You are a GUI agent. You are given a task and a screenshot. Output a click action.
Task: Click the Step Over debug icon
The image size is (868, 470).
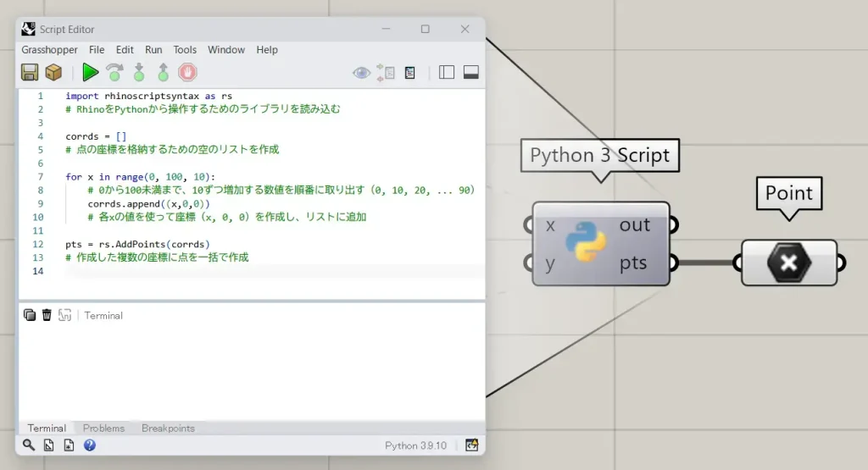point(114,73)
